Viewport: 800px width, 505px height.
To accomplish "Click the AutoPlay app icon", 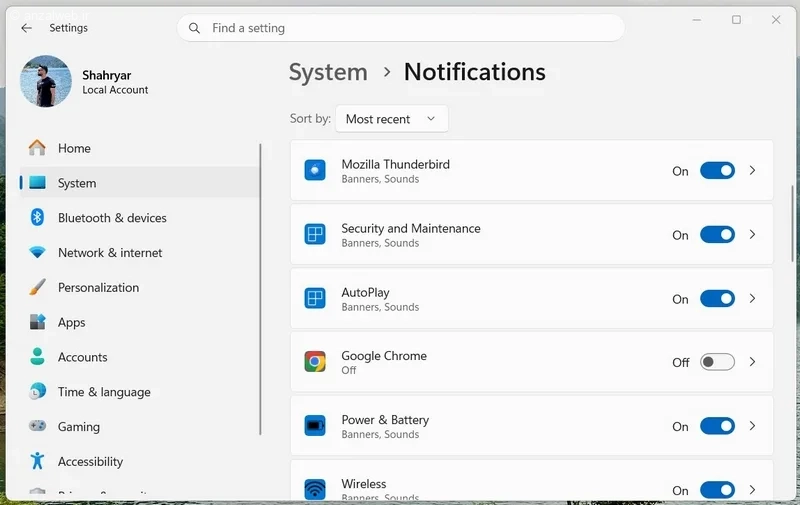I will pos(315,298).
